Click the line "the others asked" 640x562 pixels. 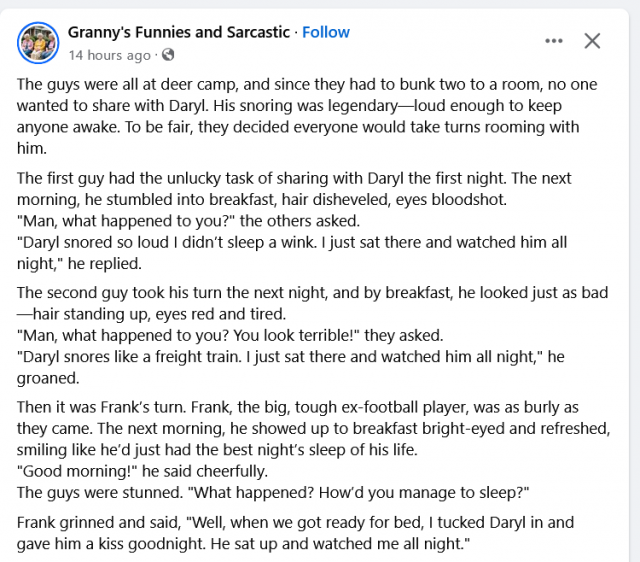point(188,221)
